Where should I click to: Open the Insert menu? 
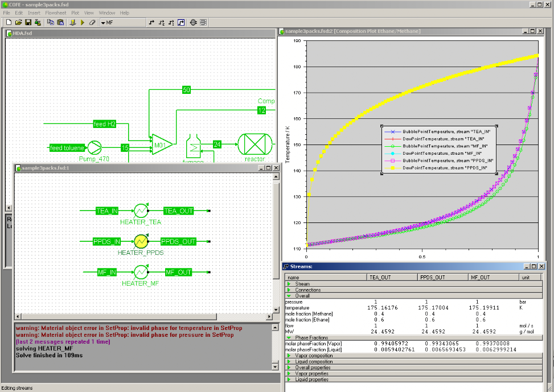pyautogui.click(x=34, y=13)
